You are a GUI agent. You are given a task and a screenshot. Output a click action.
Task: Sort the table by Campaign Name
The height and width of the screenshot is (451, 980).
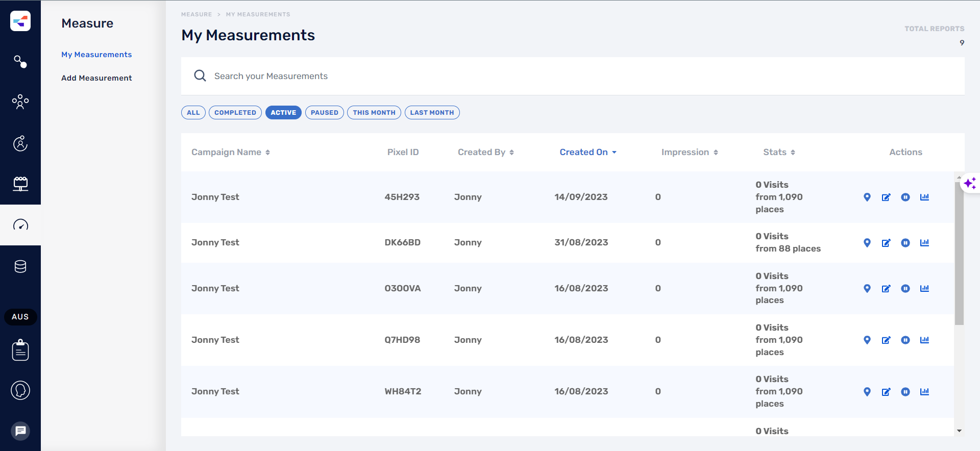click(231, 152)
